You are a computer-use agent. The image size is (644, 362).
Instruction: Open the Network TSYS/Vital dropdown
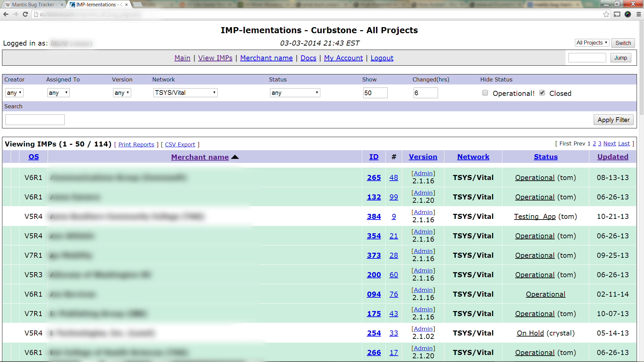tap(185, 93)
